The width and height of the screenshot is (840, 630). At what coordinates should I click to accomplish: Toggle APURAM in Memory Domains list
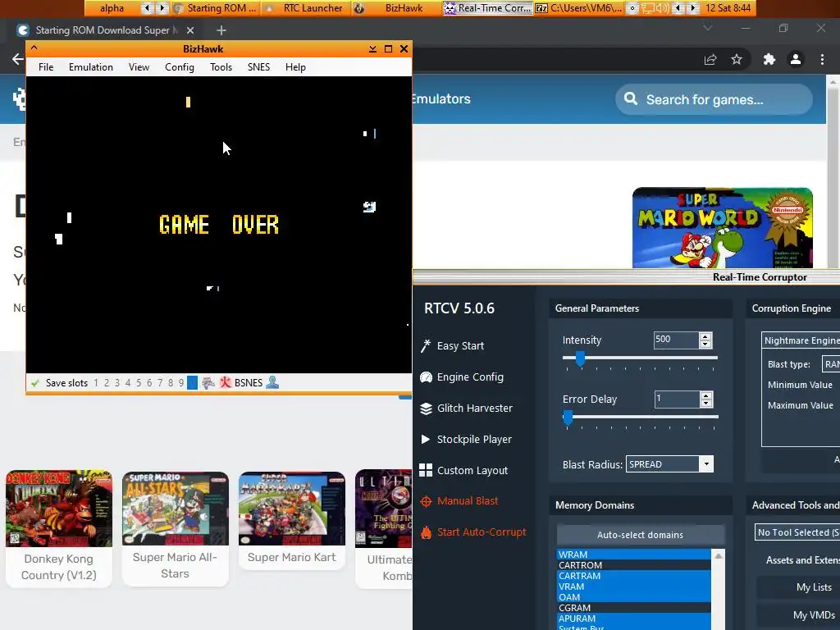click(634, 619)
